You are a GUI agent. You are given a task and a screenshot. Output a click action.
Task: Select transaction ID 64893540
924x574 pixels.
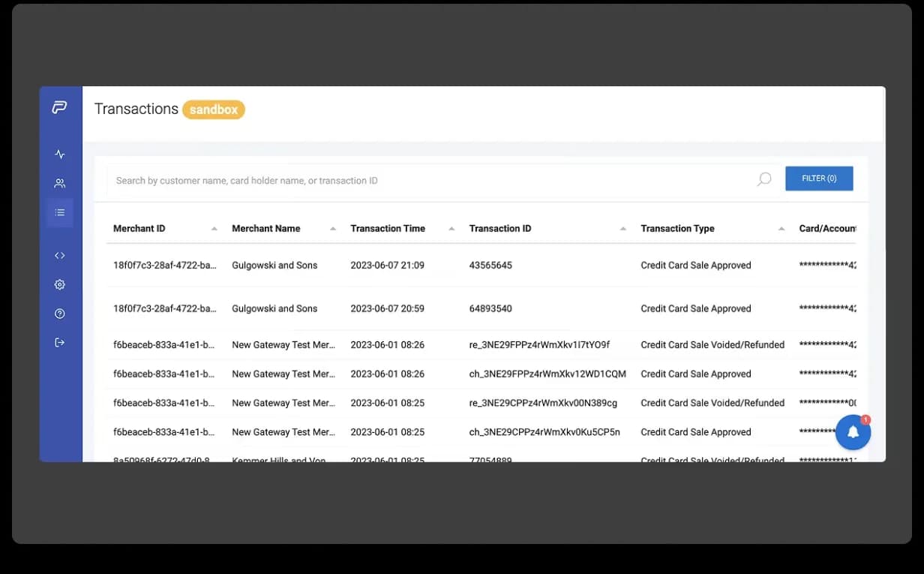(490, 308)
